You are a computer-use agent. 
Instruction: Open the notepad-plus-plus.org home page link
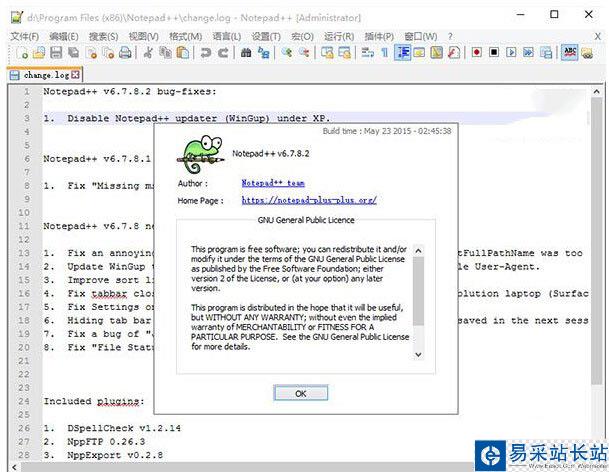309,200
